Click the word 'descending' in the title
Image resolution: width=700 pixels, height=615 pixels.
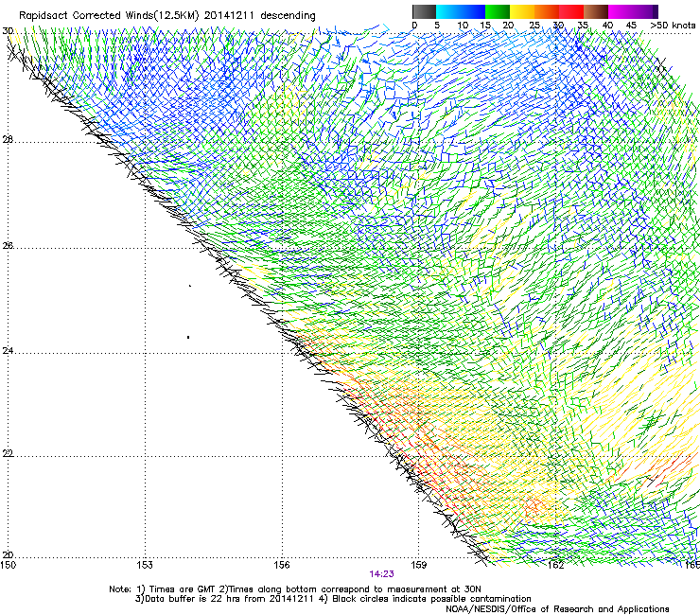(x=288, y=16)
